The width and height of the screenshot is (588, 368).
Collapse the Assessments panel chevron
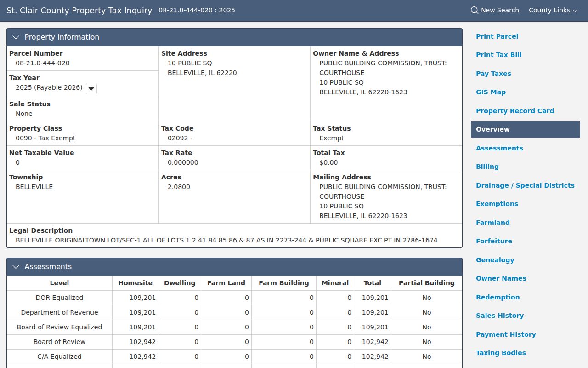coord(16,267)
